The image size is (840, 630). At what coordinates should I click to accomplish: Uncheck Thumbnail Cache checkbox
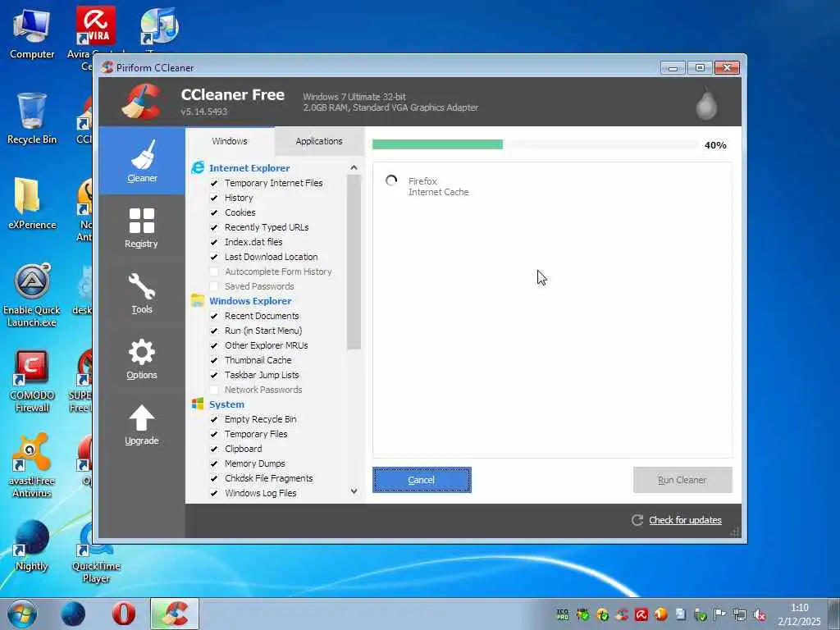tap(214, 360)
